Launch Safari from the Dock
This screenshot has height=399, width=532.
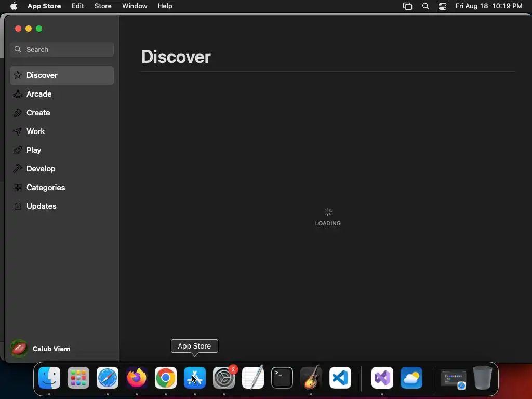point(108,378)
